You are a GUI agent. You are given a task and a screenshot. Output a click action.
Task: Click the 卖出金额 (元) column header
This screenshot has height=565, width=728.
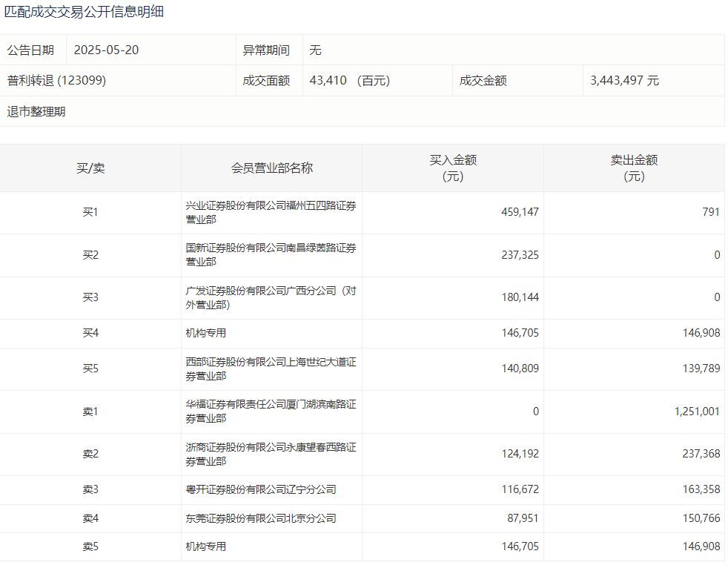[x=634, y=168]
